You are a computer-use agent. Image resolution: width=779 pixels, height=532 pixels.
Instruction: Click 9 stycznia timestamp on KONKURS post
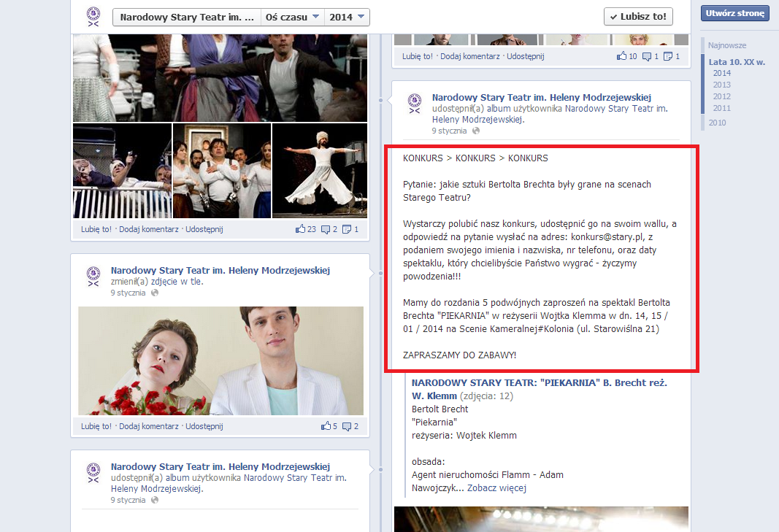(x=449, y=131)
